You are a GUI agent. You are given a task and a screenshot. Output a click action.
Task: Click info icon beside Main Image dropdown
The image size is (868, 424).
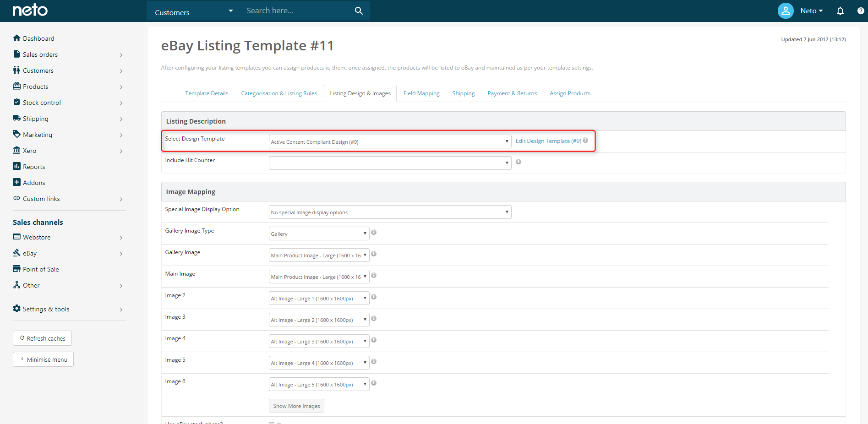[374, 275]
